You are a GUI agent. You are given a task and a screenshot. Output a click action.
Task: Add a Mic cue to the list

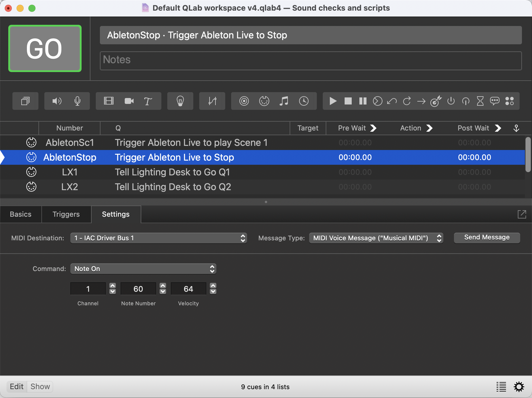click(77, 101)
